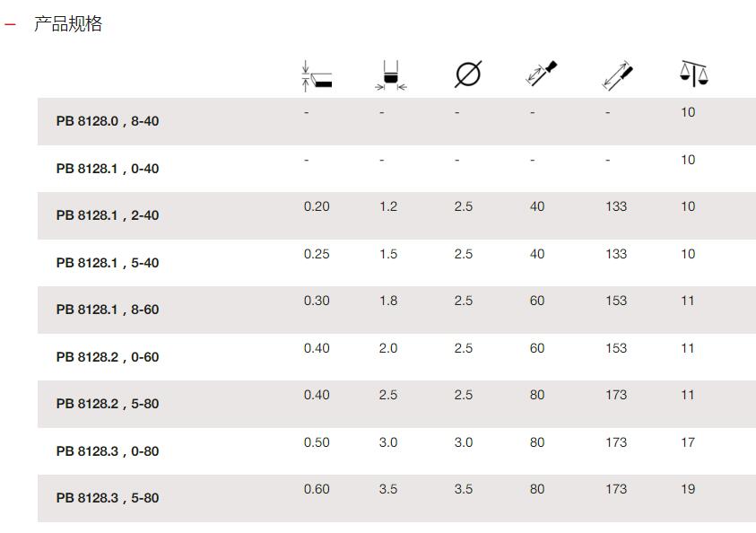Click the 产品规格 section heading
Image resolution: width=756 pixels, height=533 pixels.
68,23
